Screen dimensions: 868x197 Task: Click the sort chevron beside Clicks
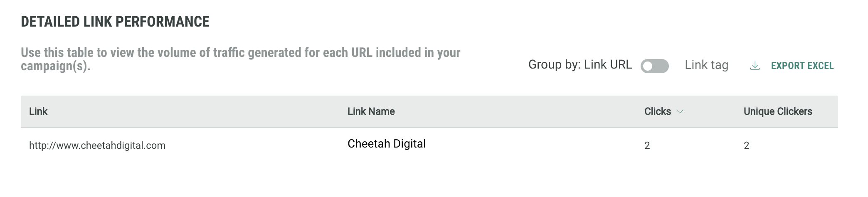pyautogui.click(x=680, y=111)
